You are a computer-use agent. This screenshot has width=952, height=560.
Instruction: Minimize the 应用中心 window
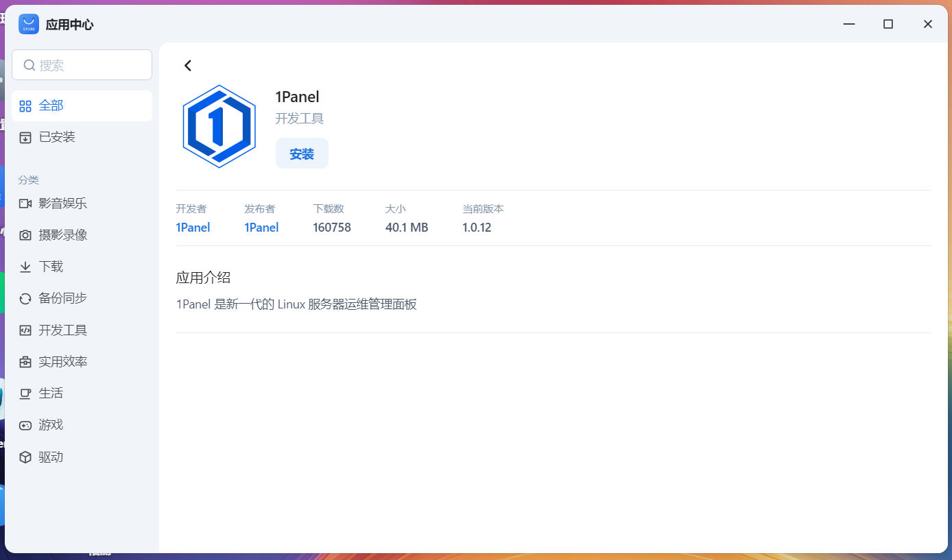pos(849,24)
